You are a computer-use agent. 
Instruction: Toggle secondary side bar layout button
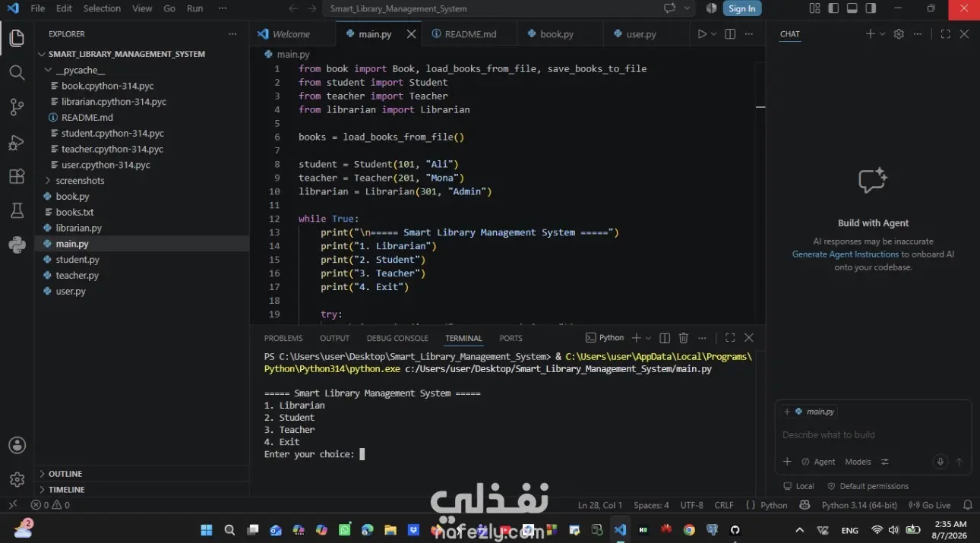coord(871,8)
